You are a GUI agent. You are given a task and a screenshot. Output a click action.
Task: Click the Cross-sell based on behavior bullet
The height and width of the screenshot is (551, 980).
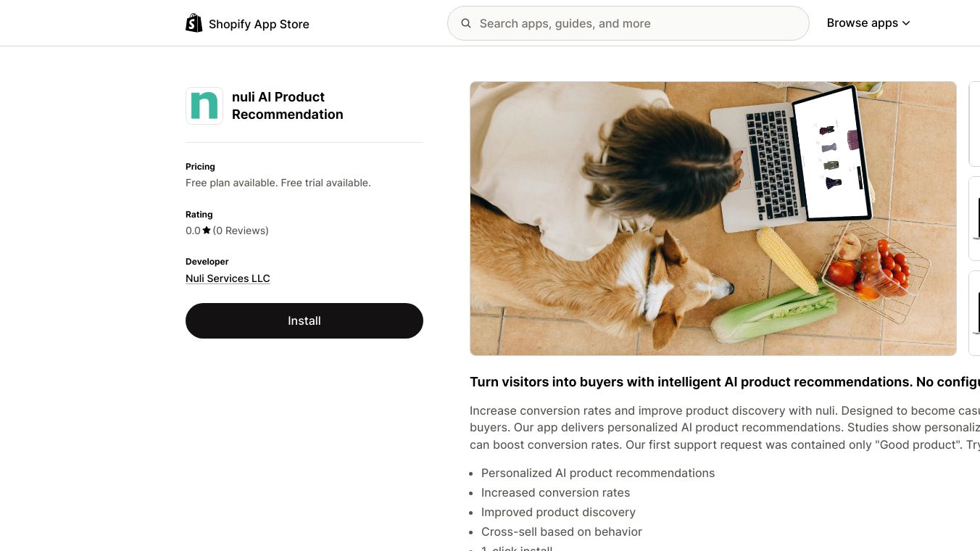click(562, 531)
